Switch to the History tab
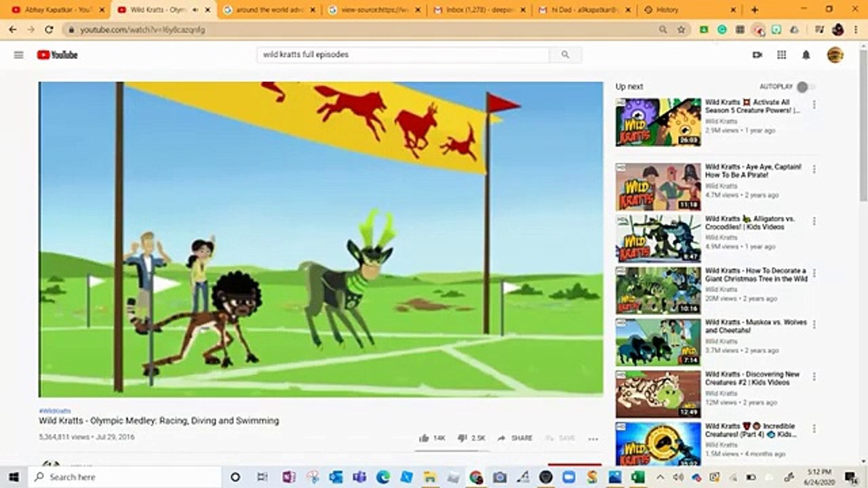The image size is (868, 488). coord(690,10)
